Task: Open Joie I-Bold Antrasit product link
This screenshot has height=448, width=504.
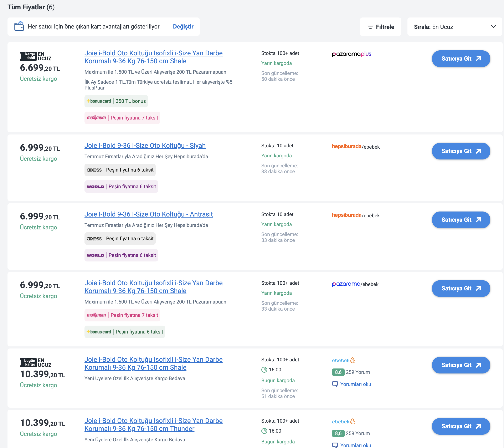Action: tap(149, 214)
